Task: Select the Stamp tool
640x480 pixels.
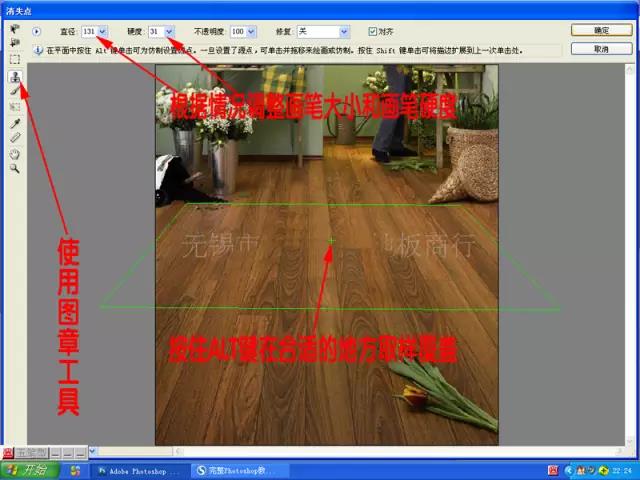Action: 15,76
